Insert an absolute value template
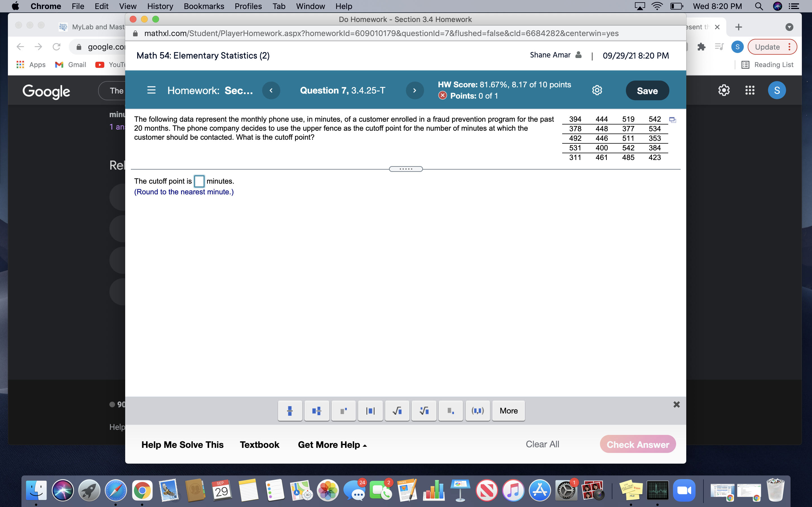This screenshot has width=812, height=507. 370,411
